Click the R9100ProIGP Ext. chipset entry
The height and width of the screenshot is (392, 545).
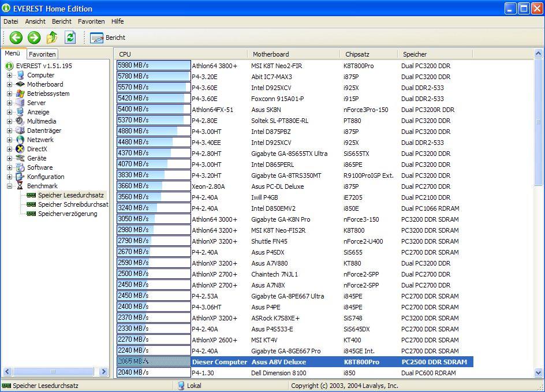(368, 176)
